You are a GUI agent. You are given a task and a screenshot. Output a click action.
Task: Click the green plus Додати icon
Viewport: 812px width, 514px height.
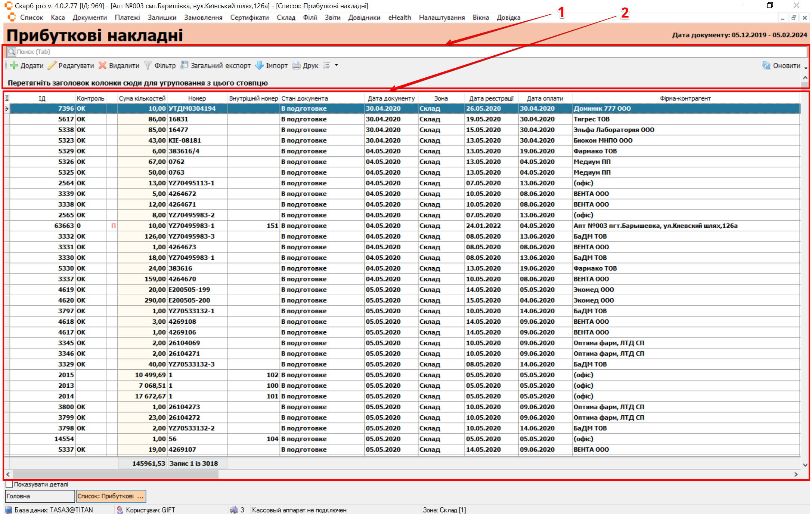[14, 65]
